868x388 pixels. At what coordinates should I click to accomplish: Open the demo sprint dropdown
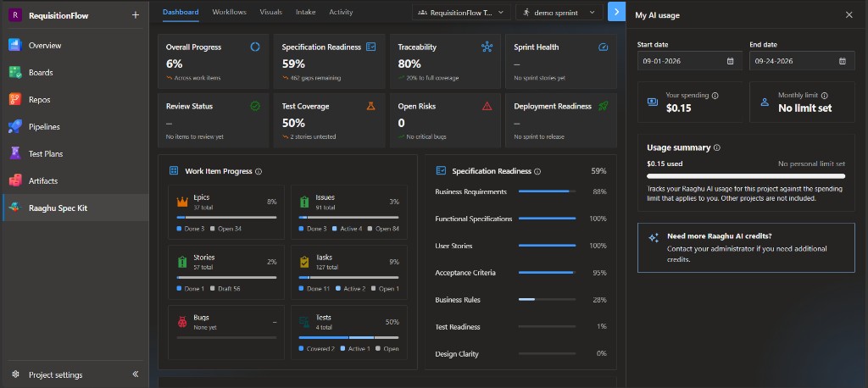click(x=559, y=12)
